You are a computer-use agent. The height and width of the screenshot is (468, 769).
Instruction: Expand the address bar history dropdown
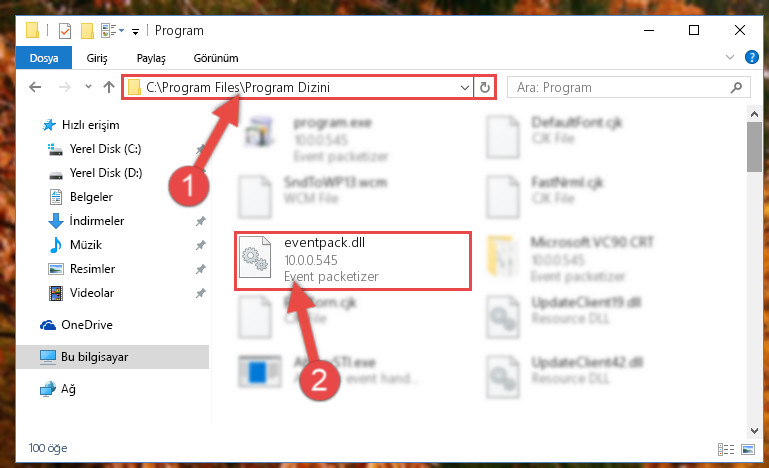pyautogui.click(x=464, y=87)
